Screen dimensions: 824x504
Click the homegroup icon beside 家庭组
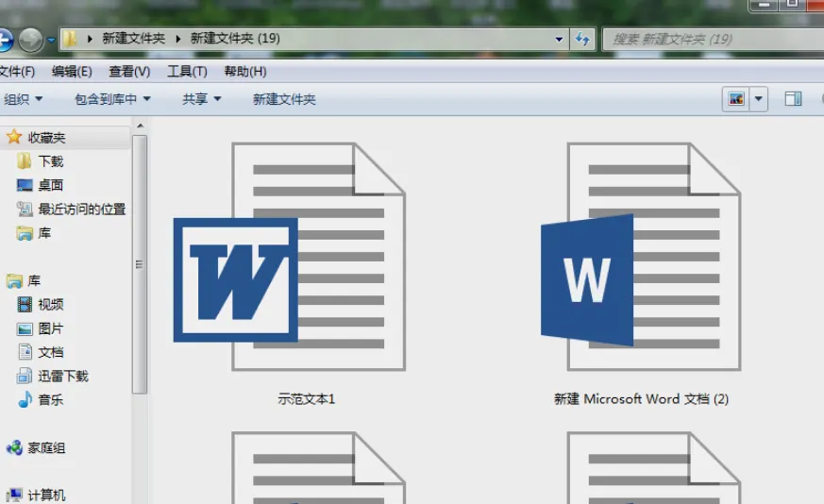coord(14,447)
